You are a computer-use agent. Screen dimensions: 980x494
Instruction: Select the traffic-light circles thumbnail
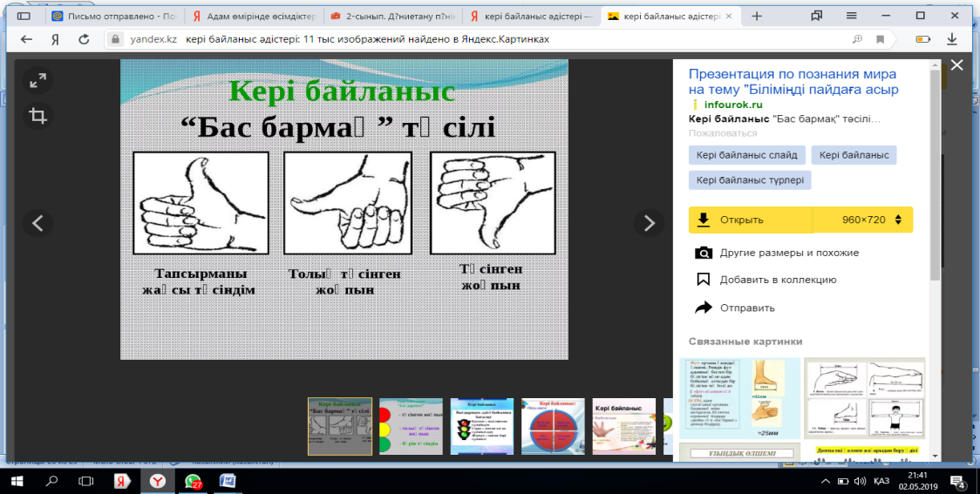point(411,427)
